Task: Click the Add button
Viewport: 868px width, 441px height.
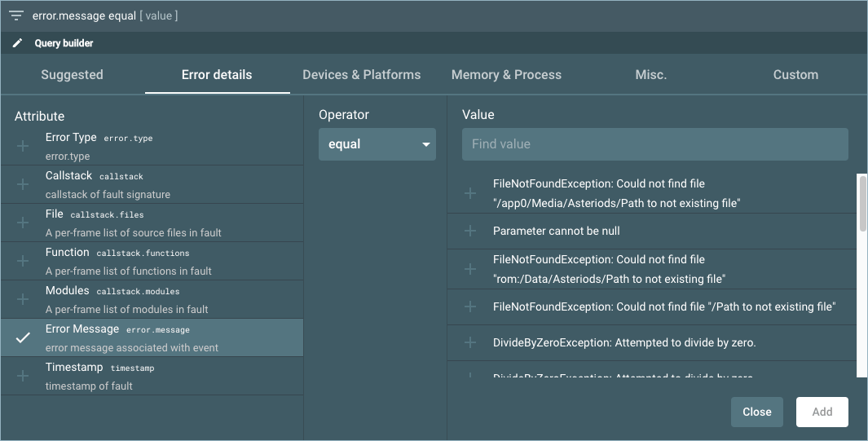Action: coord(822,412)
